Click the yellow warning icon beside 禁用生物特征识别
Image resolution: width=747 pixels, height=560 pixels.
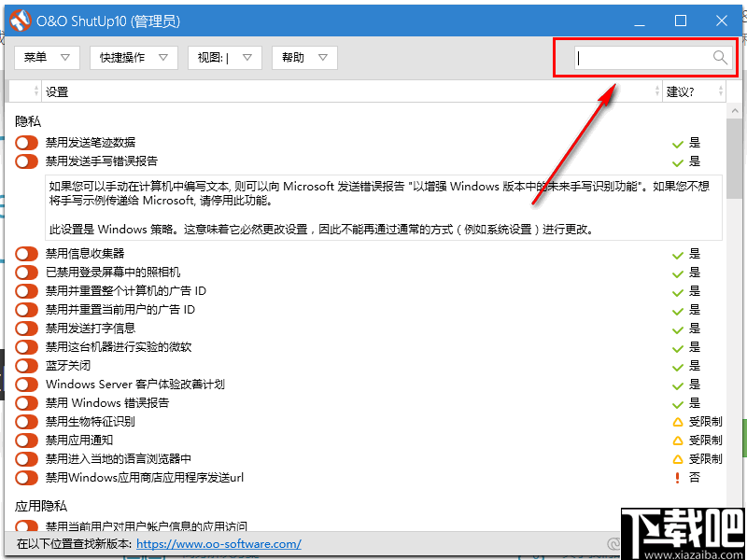pyautogui.click(x=678, y=421)
